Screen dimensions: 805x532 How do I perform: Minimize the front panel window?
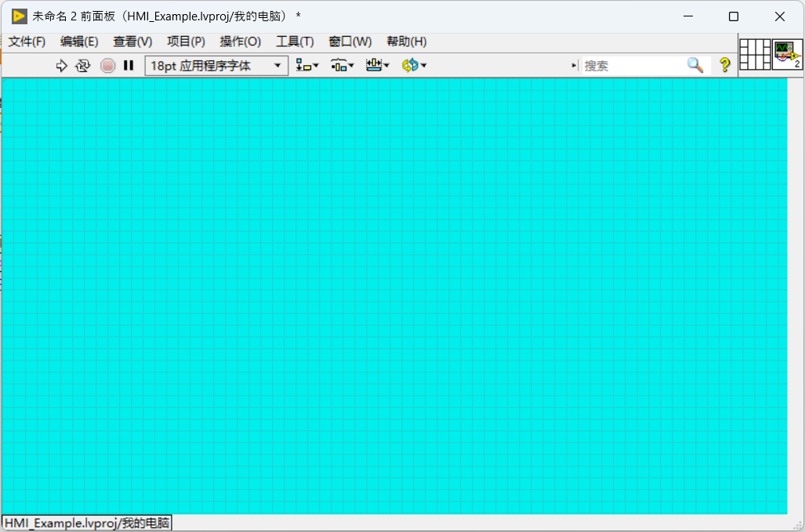pos(688,16)
